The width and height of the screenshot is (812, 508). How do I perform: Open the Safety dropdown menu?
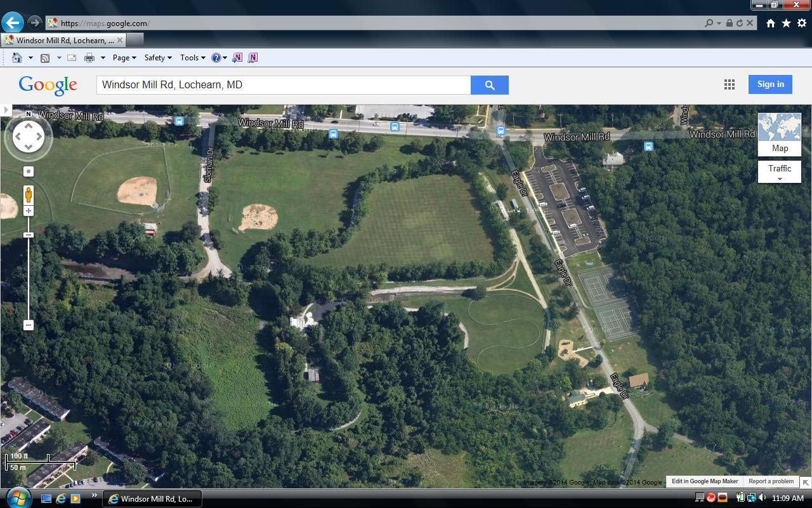point(157,58)
